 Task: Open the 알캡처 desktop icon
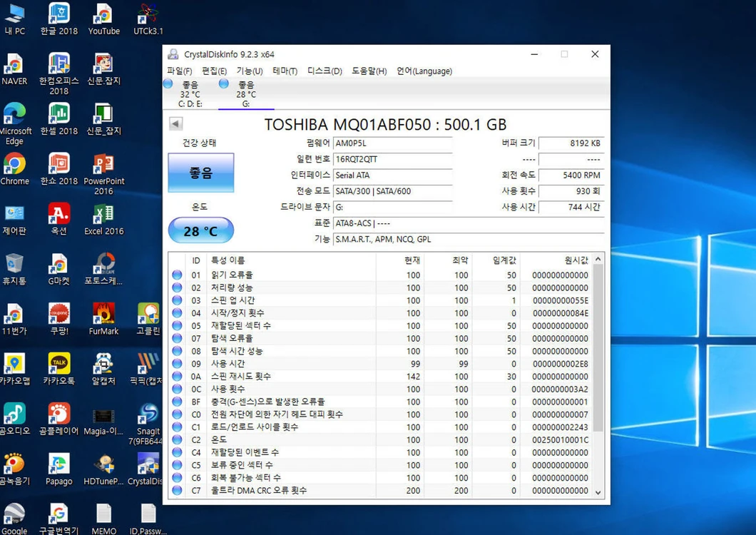[x=103, y=369]
